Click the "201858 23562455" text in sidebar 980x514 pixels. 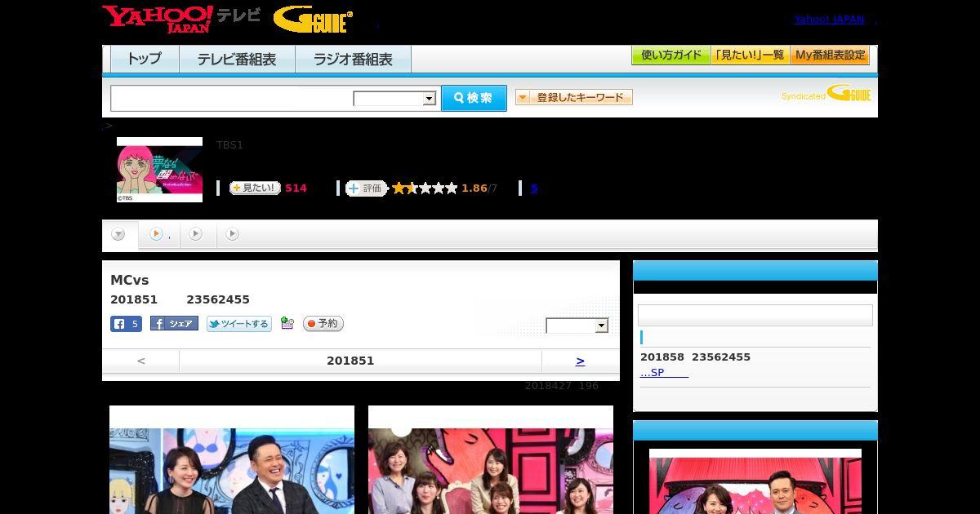(x=695, y=357)
